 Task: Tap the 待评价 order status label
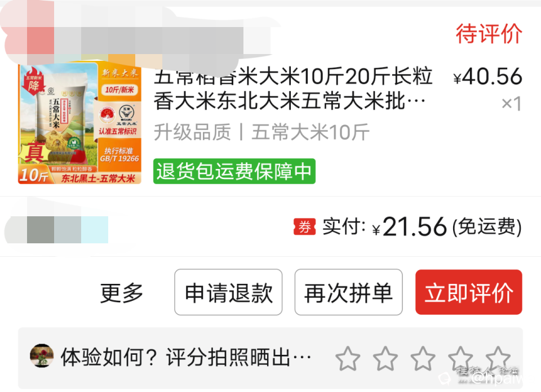pyautogui.click(x=489, y=33)
